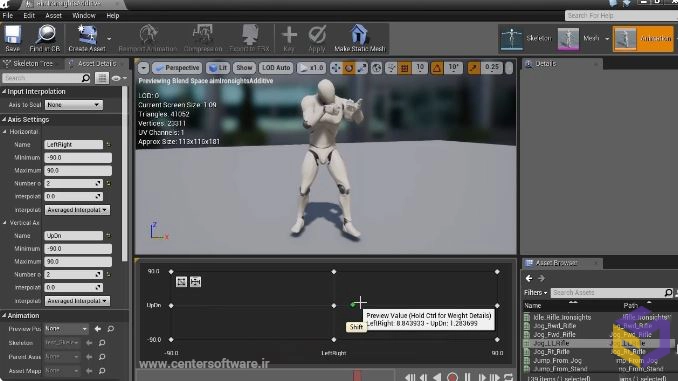The image size is (678, 381).
Task: Open the Preview Pose dropdown
Action: 66,329
